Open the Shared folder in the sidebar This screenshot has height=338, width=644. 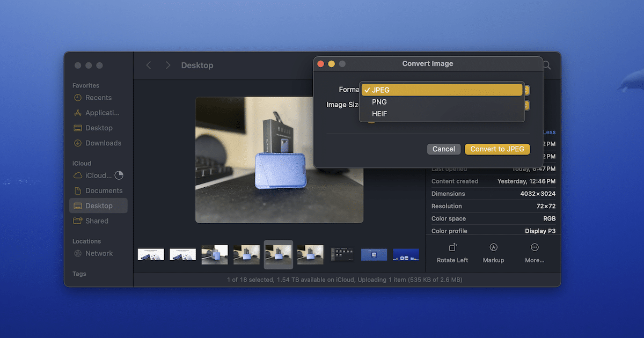[x=97, y=221]
